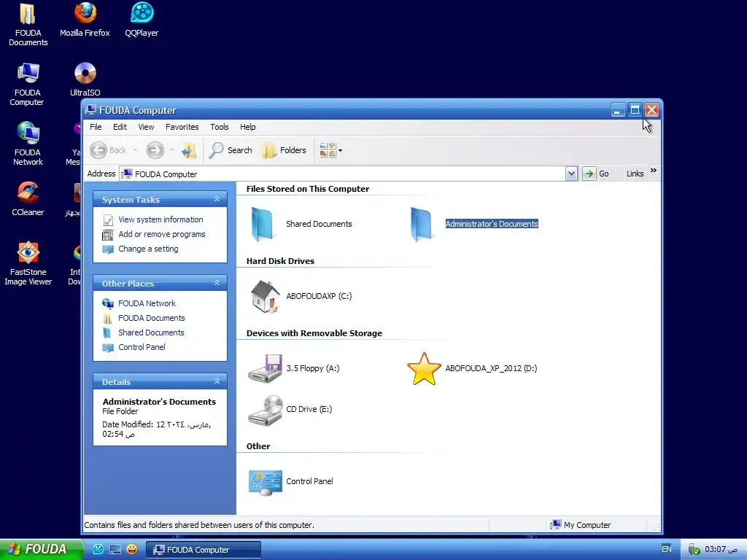The image size is (747, 560).
Task: Click the Address bar field
Action: pos(343,174)
